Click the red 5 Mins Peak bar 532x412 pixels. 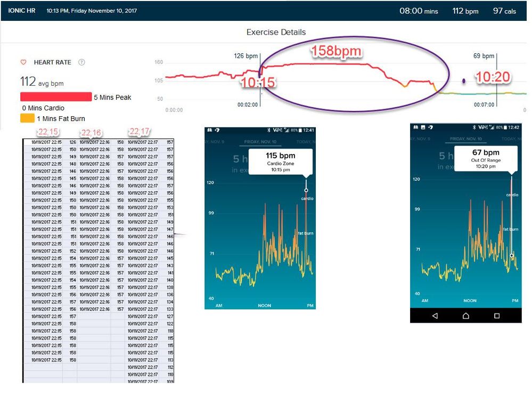56,97
